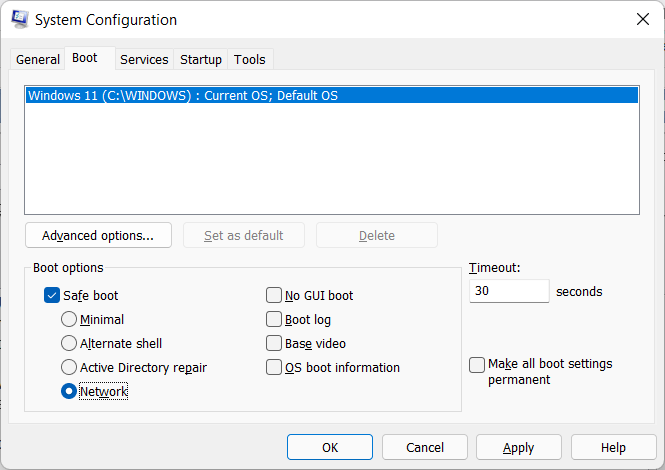
Task: Go to the Startup tab
Action: pyautogui.click(x=201, y=60)
